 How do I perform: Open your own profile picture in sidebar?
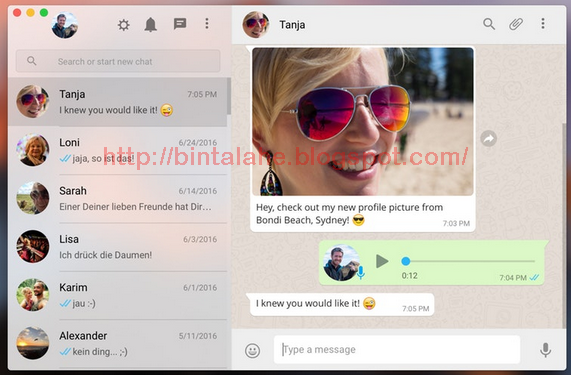coord(64,25)
